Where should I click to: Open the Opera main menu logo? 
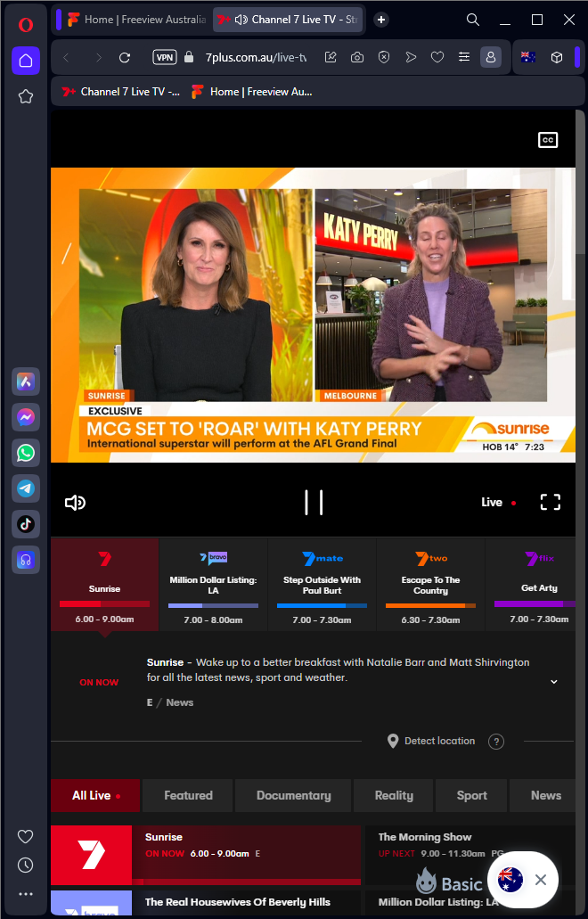click(x=25, y=25)
